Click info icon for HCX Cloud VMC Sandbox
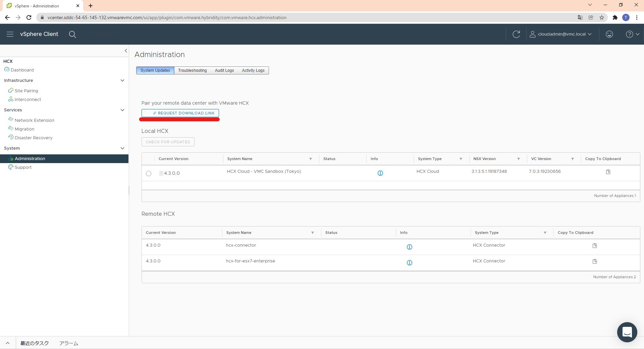Screen dimensions: 644x349 tap(380, 173)
